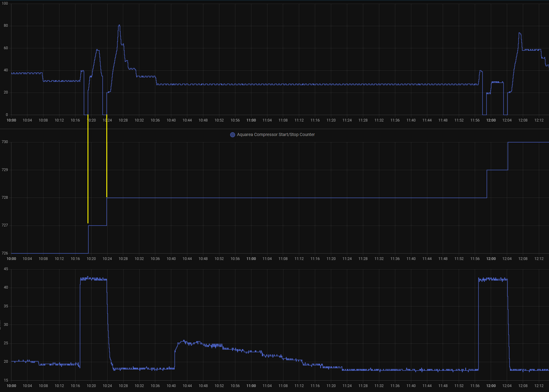Click the 11:00 label on top chart axis
This screenshot has height=392, width=549.
pos(251,120)
